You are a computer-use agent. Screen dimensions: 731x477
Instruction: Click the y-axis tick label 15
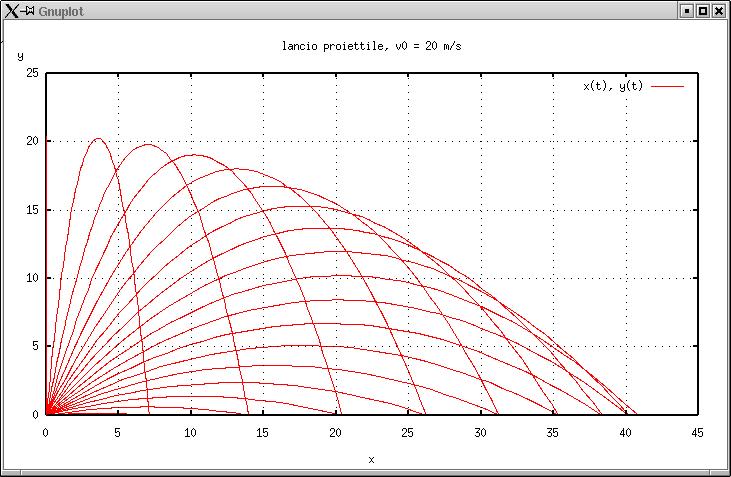click(x=32, y=209)
